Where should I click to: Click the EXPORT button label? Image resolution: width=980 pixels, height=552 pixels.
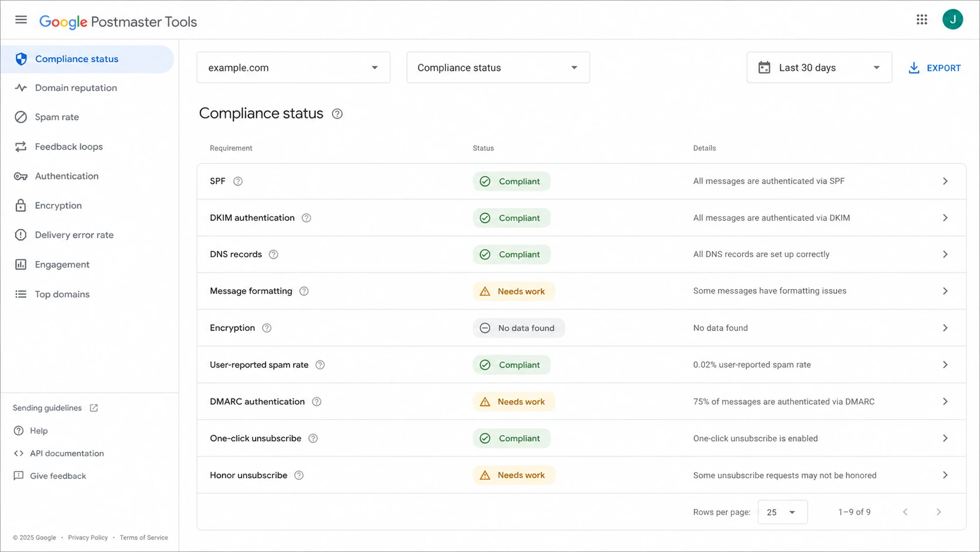pos(944,68)
